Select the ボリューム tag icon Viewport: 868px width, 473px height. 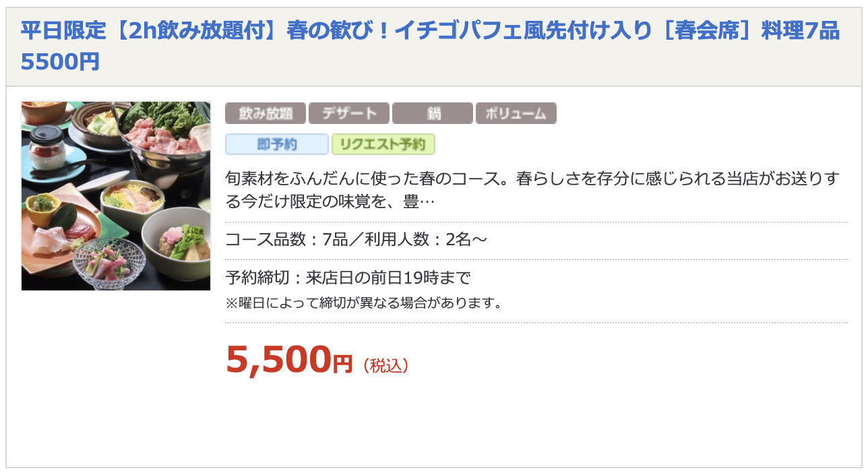coord(516,113)
